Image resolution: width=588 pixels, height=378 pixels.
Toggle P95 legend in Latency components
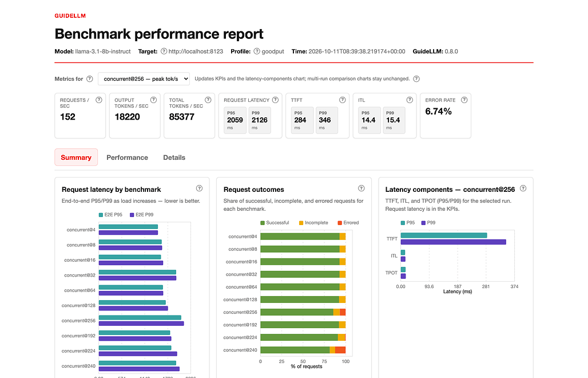pos(408,223)
